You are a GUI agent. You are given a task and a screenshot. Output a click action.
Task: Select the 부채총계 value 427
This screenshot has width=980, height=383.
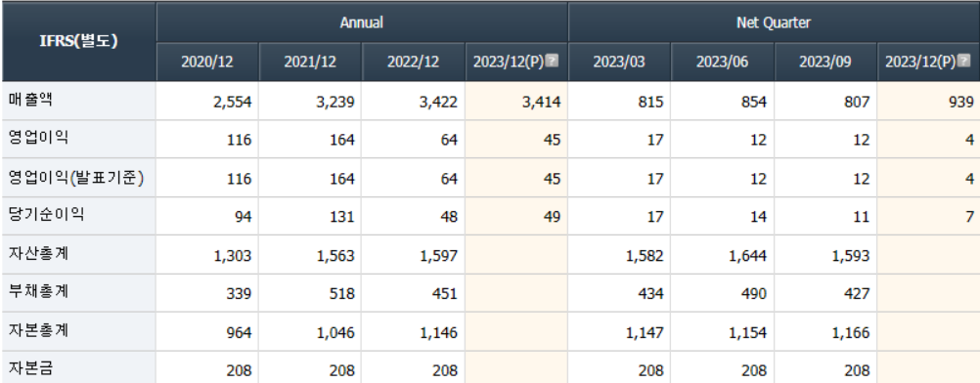[x=858, y=294]
